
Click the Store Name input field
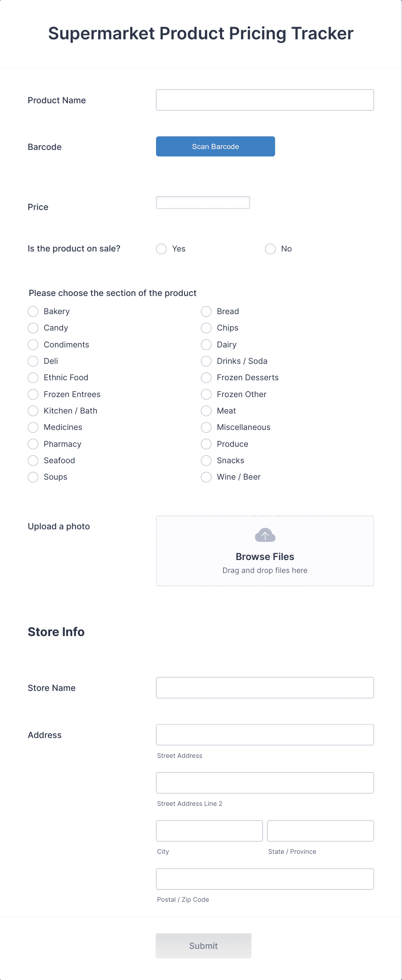265,687
